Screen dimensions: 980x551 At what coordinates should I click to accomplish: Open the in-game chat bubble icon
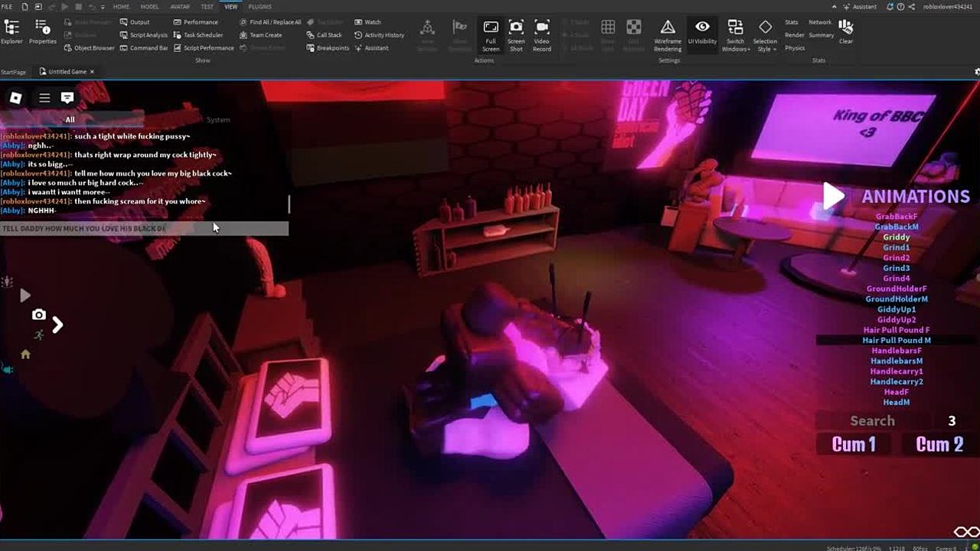[67, 98]
